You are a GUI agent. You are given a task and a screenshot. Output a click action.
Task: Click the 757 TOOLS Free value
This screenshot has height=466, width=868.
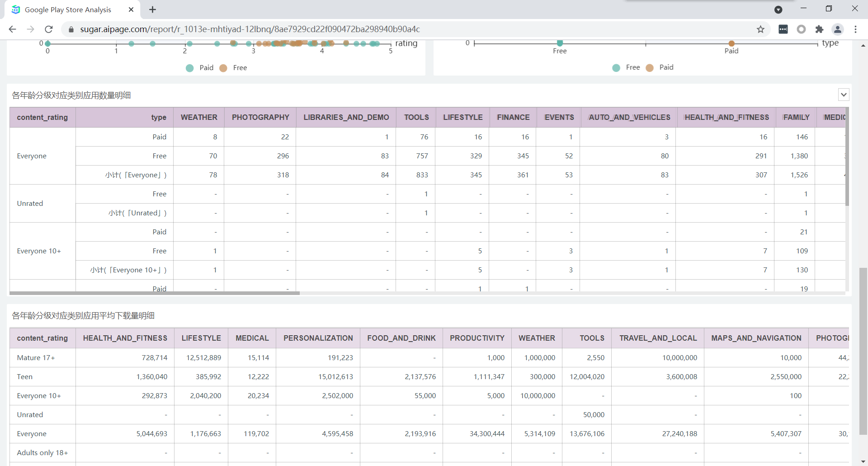click(422, 156)
